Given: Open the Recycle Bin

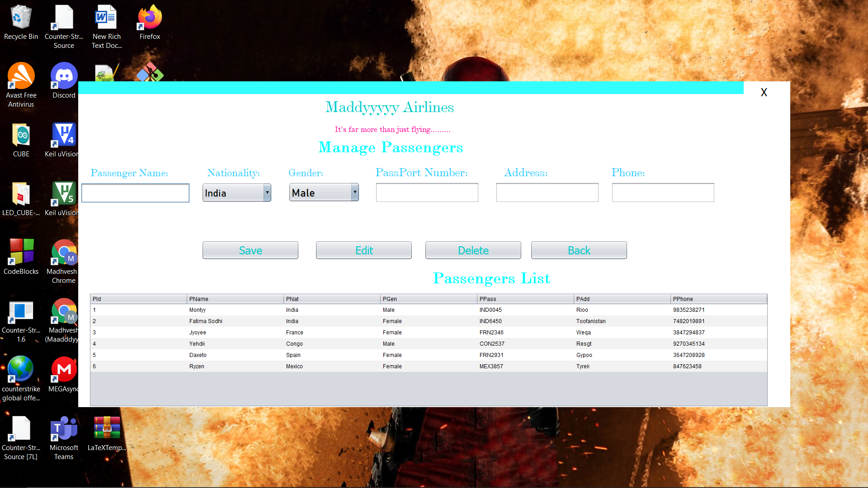Looking at the screenshot, I should coord(20,18).
